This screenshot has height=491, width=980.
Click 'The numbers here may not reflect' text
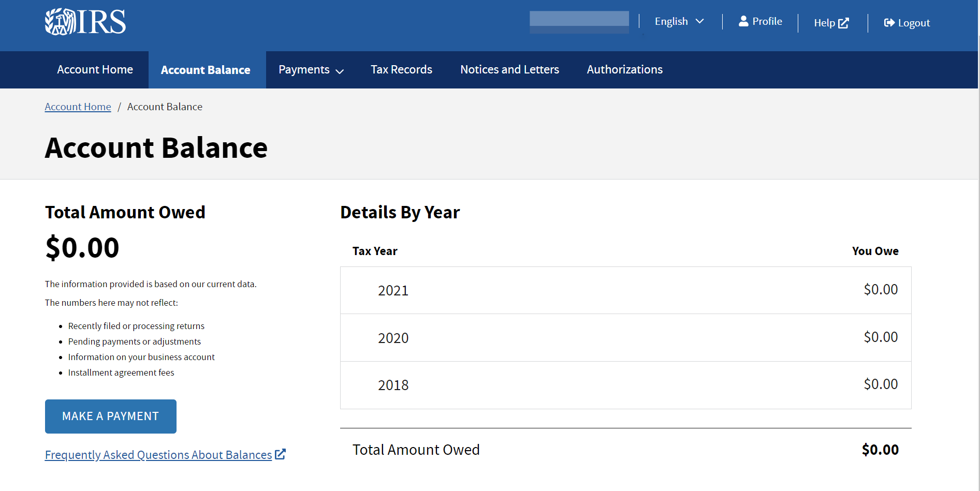(111, 303)
